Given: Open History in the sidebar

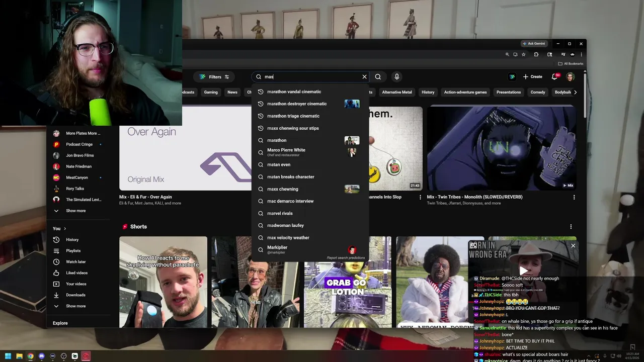Looking at the screenshot, I should (78, 240).
